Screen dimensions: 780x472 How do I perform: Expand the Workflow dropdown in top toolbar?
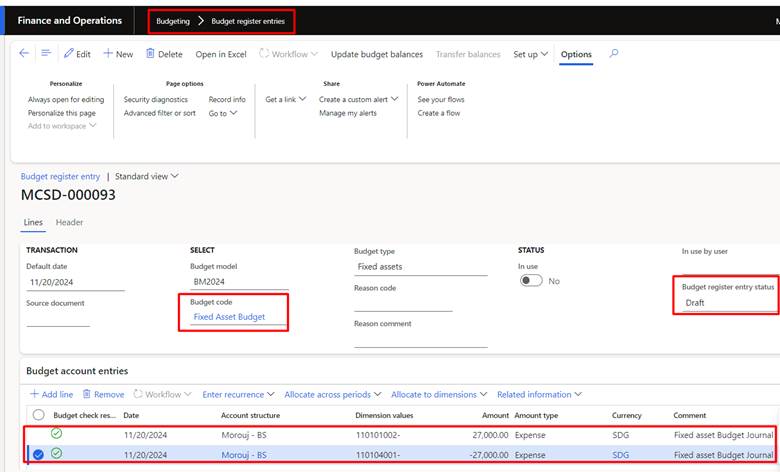tap(314, 54)
